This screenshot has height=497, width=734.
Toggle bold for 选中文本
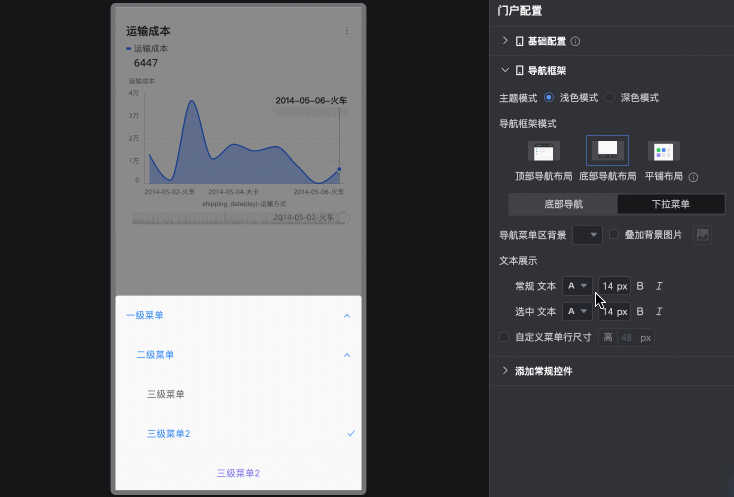[640, 312]
